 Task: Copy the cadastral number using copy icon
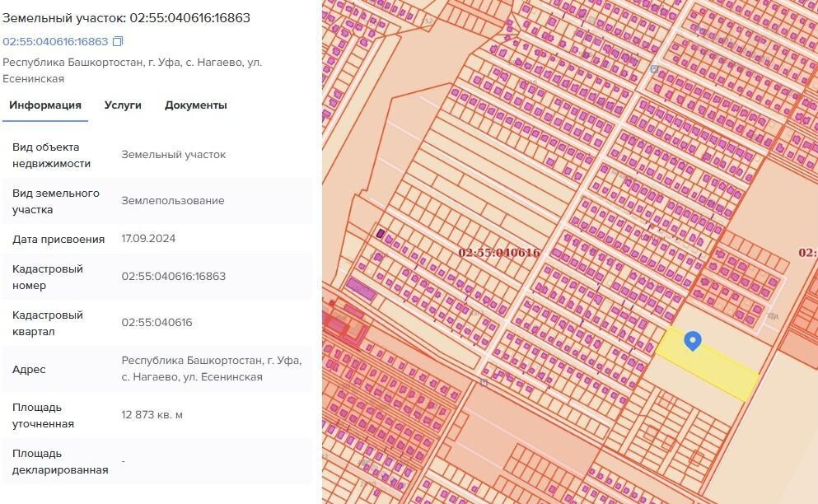(118, 42)
